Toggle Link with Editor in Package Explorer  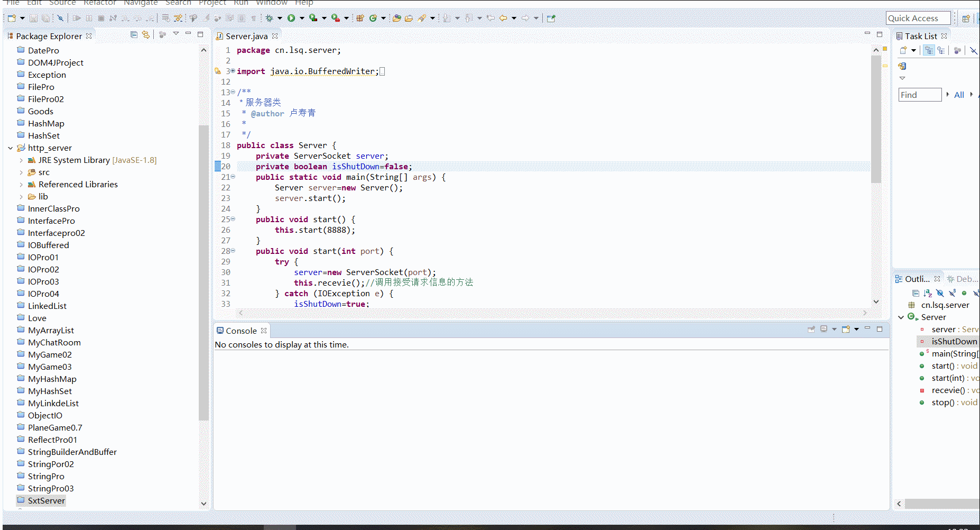(x=146, y=35)
